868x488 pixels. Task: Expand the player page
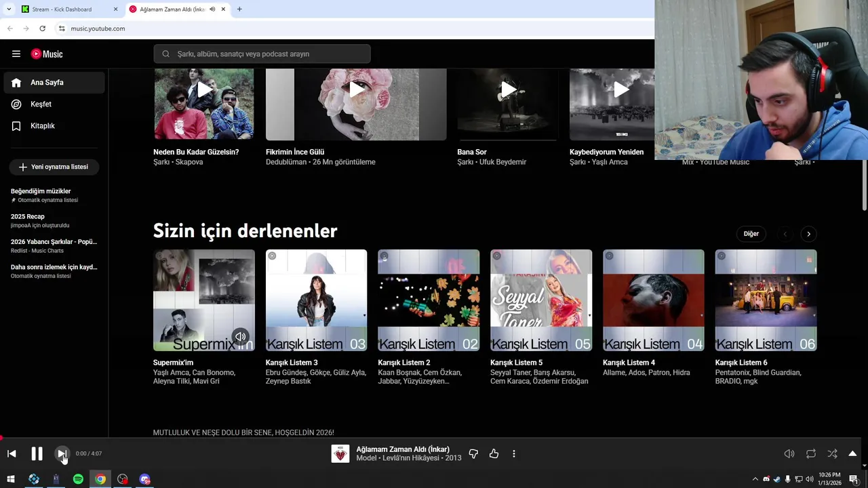(852, 453)
